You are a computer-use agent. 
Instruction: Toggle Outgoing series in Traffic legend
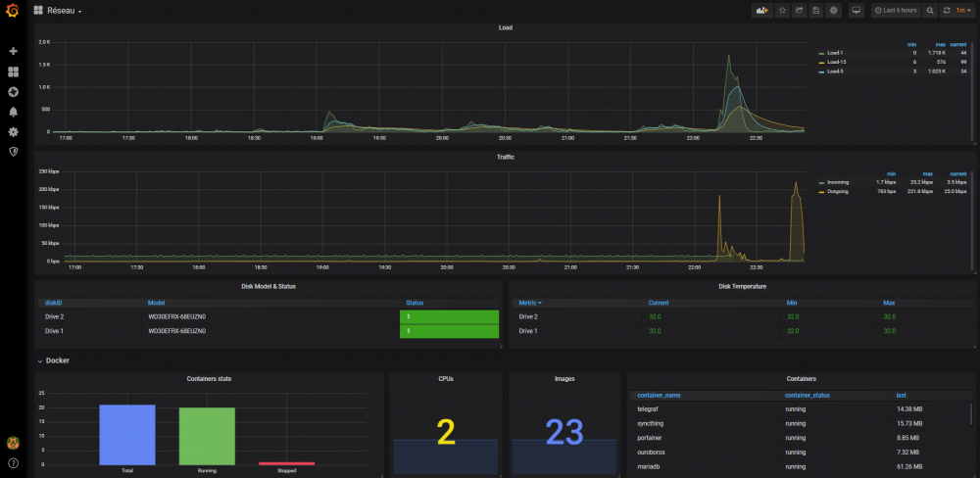[x=839, y=192]
